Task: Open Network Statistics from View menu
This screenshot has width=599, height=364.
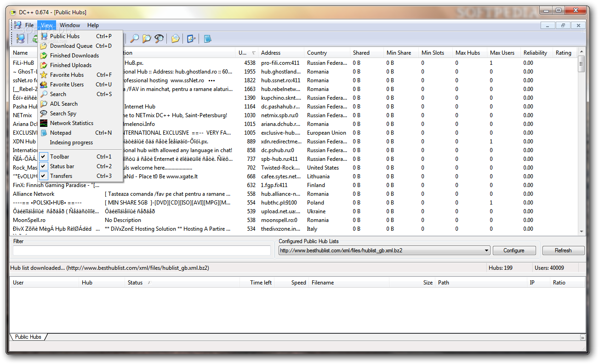Action: pos(80,123)
